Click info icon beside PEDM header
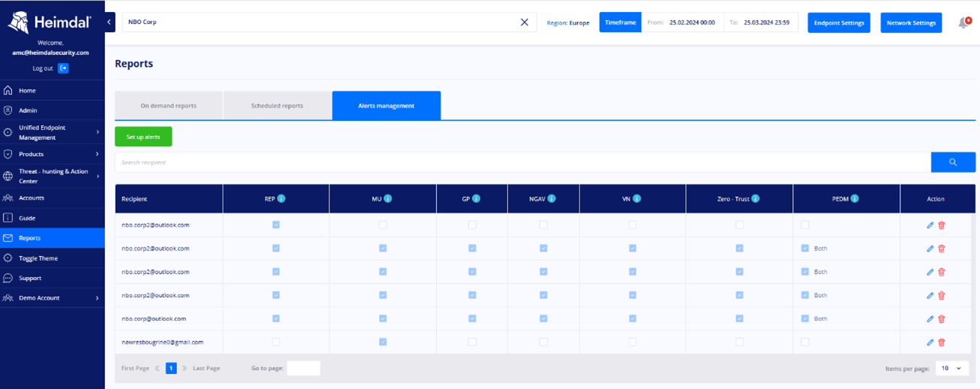The height and width of the screenshot is (389, 980). pyautogui.click(x=855, y=199)
